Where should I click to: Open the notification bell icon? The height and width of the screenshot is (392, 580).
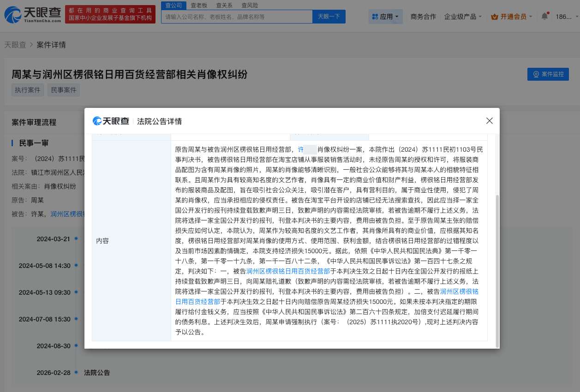point(545,15)
